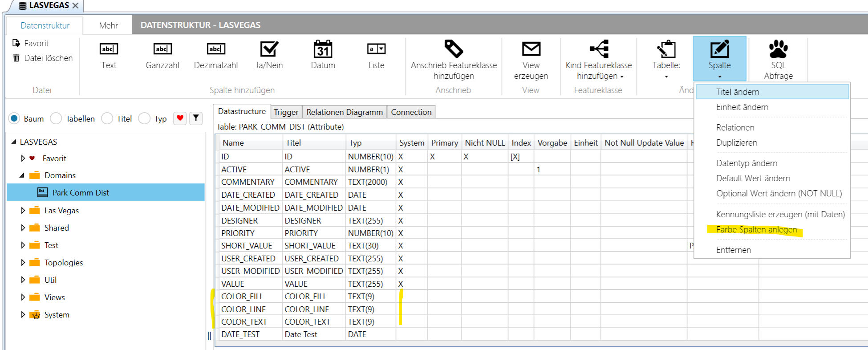The width and height of the screenshot is (868, 350).
Task: Add a Ja/Nein checkbox column
Action: point(269,49)
